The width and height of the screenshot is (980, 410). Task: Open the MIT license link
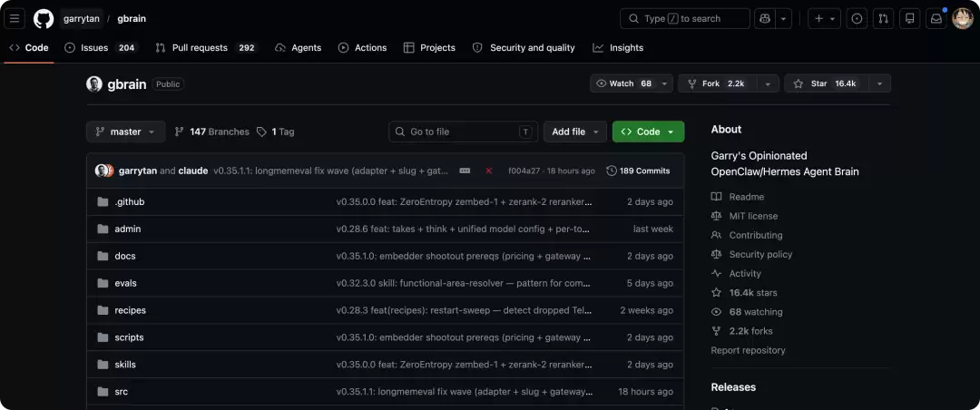[x=744, y=216]
